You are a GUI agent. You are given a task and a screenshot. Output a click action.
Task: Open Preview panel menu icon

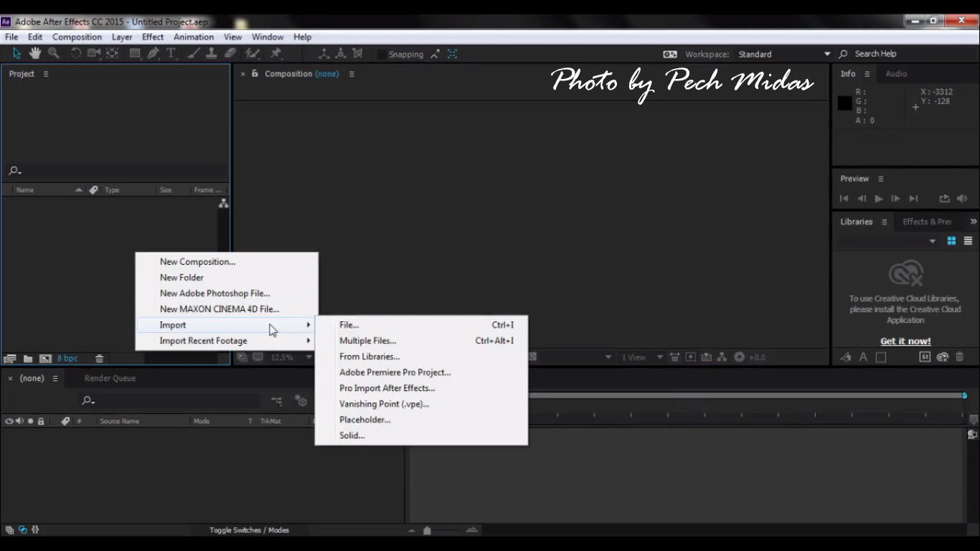point(880,179)
